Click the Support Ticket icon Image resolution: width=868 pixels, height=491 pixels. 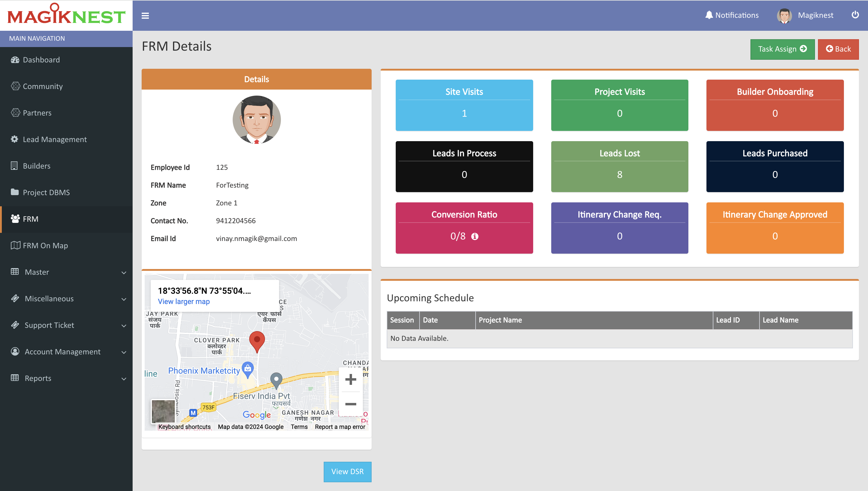[x=15, y=325]
